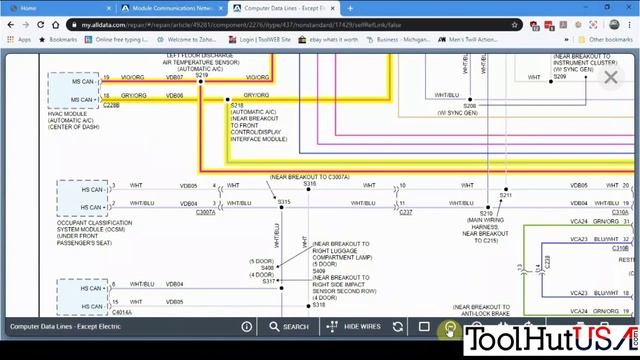Close the Home tab
640x360 pixels.
tap(109, 8)
